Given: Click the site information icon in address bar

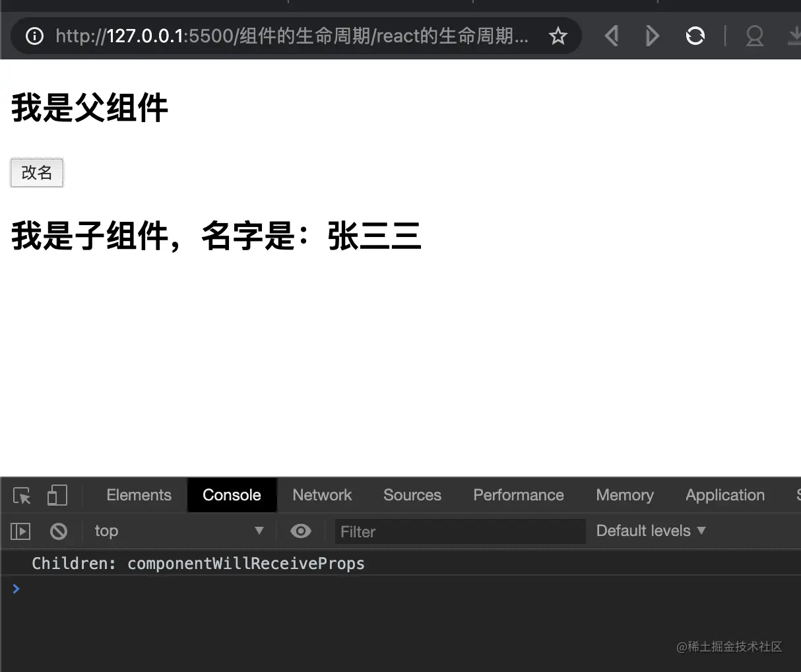Looking at the screenshot, I should tap(34, 36).
